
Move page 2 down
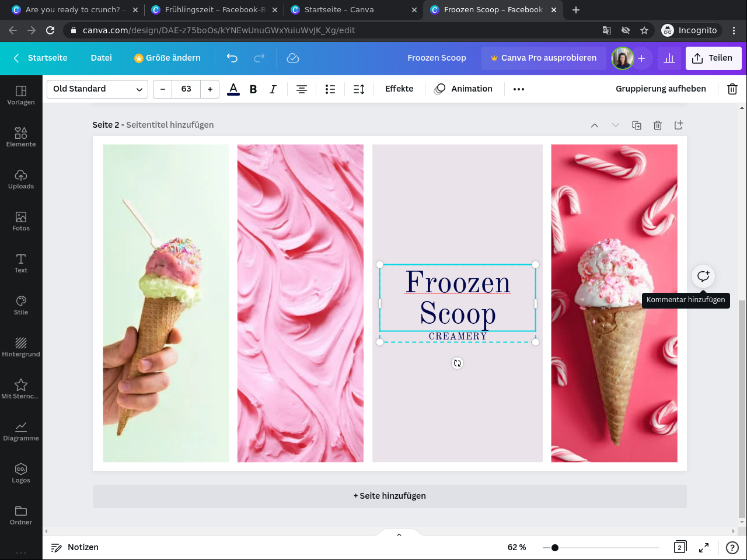tap(616, 125)
